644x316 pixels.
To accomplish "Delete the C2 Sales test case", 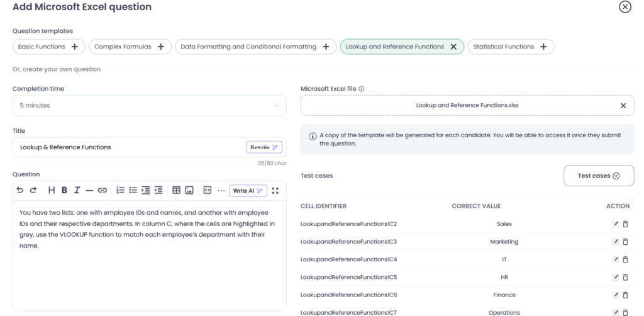I will (625, 224).
